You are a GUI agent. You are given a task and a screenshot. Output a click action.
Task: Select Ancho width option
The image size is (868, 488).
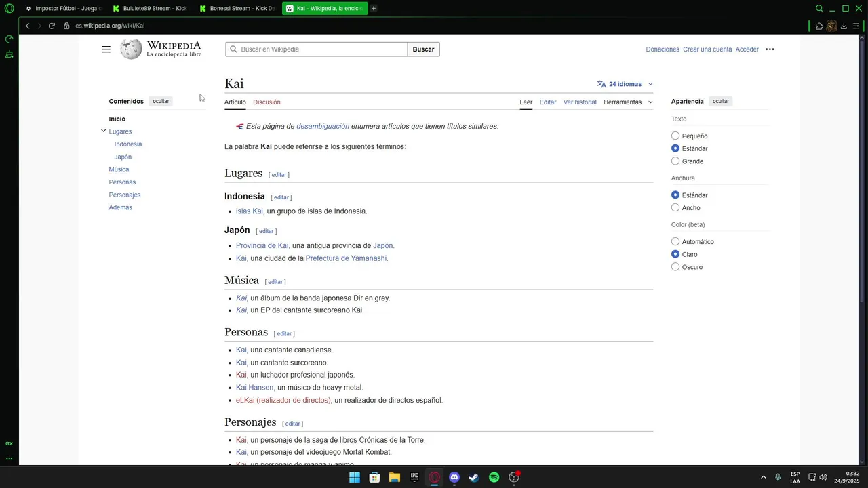pos(675,208)
